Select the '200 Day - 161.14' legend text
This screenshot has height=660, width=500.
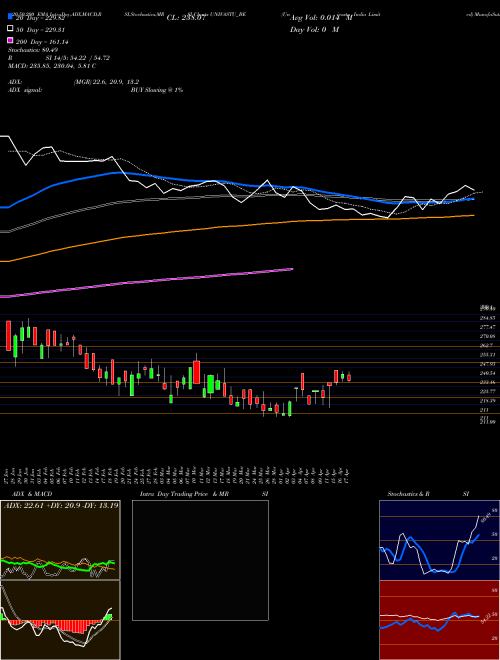pyautogui.click(x=42, y=42)
